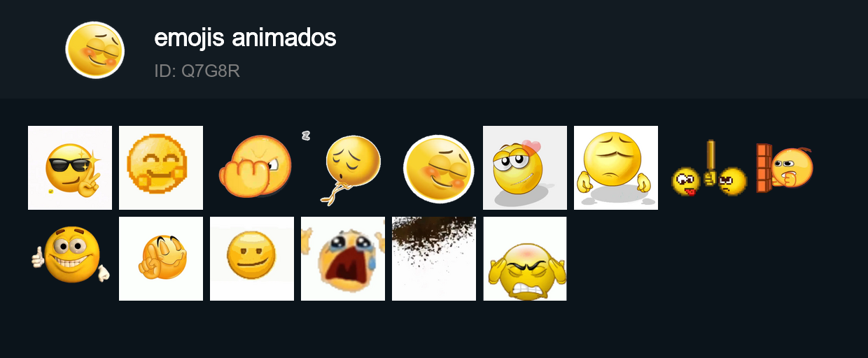Pick the emoji covering face with fist

point(252,168)
